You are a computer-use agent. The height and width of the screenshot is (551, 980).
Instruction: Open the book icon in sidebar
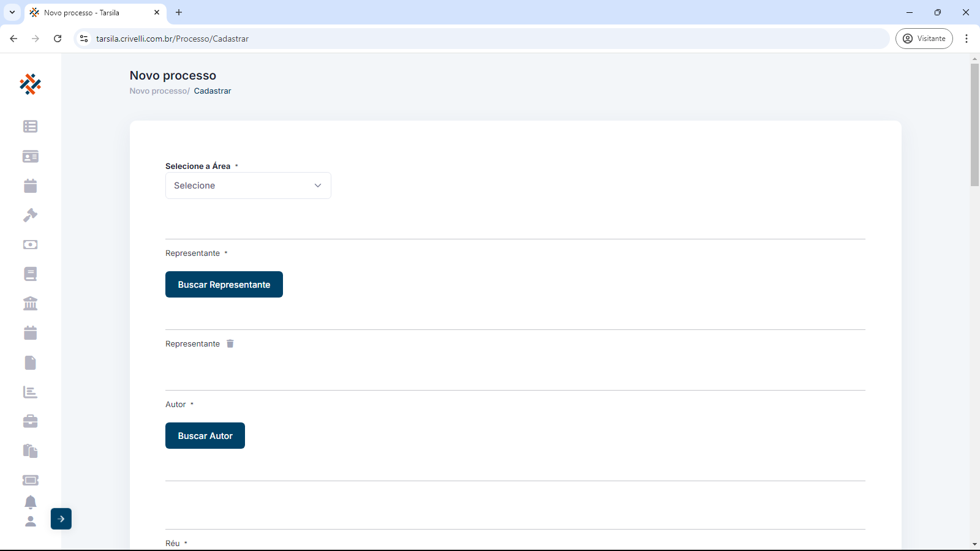[30, 274]
